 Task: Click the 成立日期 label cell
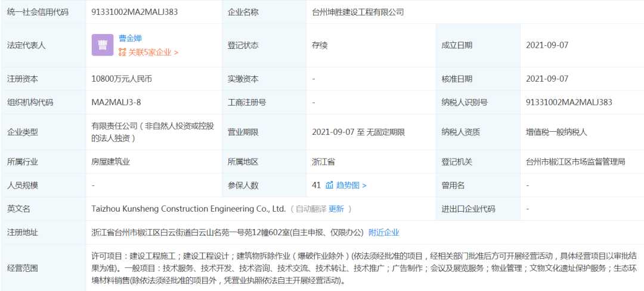478,45
